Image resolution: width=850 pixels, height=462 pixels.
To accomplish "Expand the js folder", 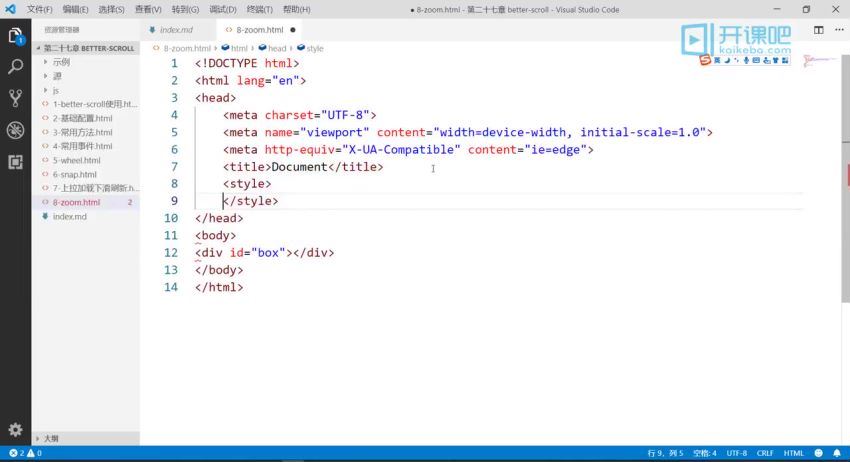I will [x=56, y=90].
